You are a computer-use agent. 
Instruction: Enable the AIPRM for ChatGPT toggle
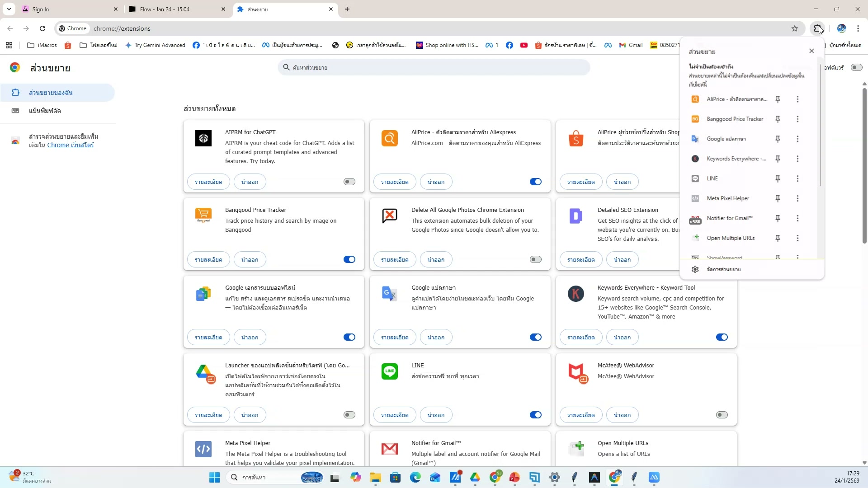click(x=349, y=182)
